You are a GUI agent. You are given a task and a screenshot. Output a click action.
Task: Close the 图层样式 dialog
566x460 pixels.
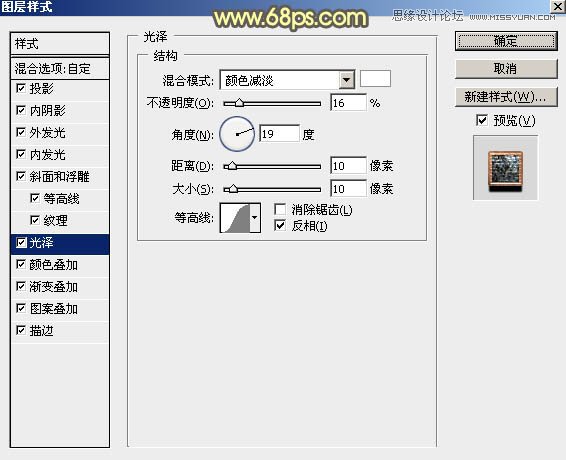click(558, 6)
